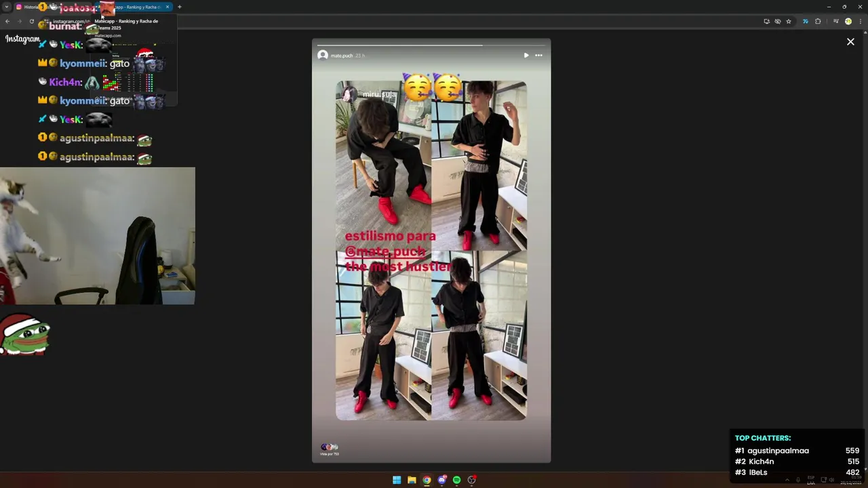Click the Instagram logo
The height and width of the screenshot is (488, 868).
pos(22,39)
